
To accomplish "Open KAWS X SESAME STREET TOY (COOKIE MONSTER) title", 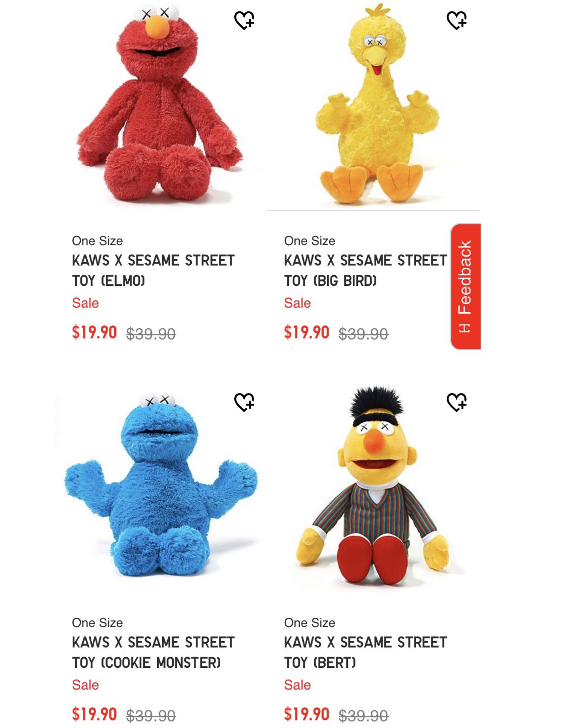I will [x=153, y=652].
